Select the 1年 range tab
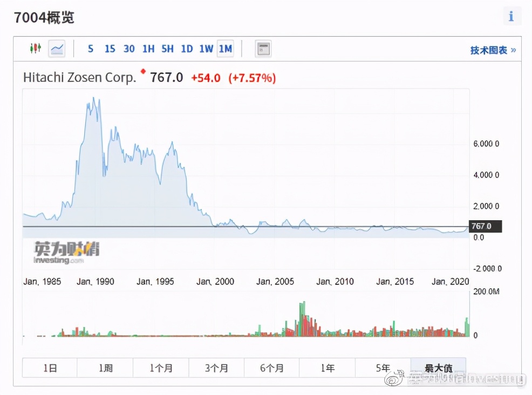 [328, 368]
